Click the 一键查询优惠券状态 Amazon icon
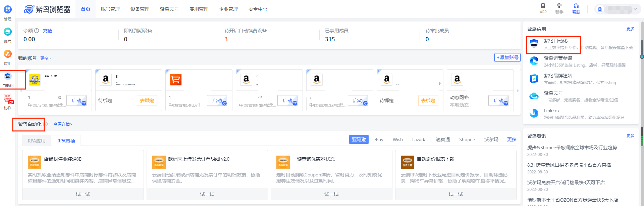Image resolution: width=644 pixels, height=206 pixels. (283, 162)
